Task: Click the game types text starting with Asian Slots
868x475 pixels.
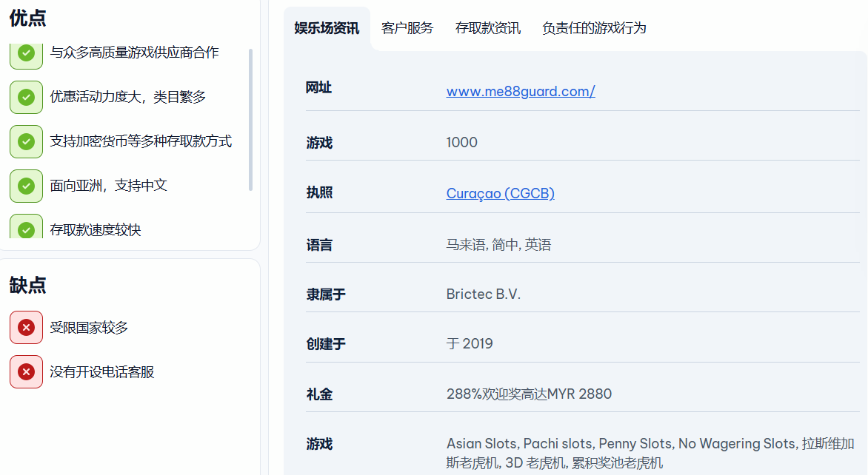Action: [650, 453]
